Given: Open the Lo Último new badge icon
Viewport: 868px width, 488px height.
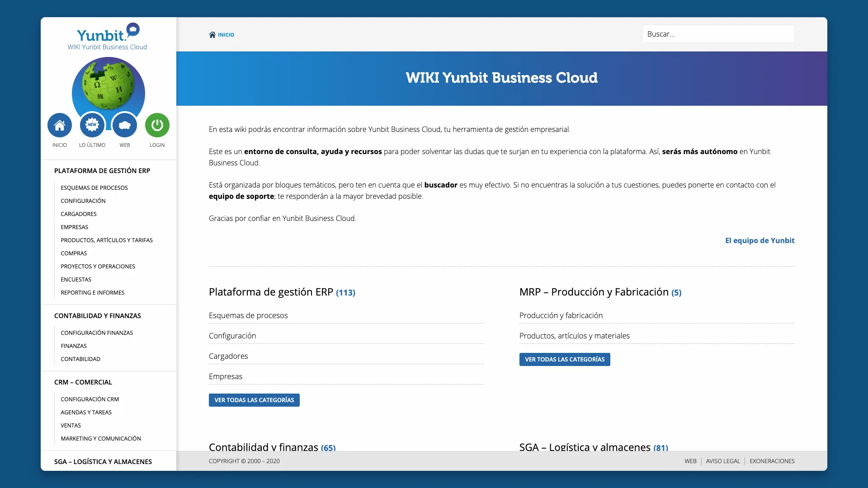Looking at the screenshot, I should click(x=92, y=125).
